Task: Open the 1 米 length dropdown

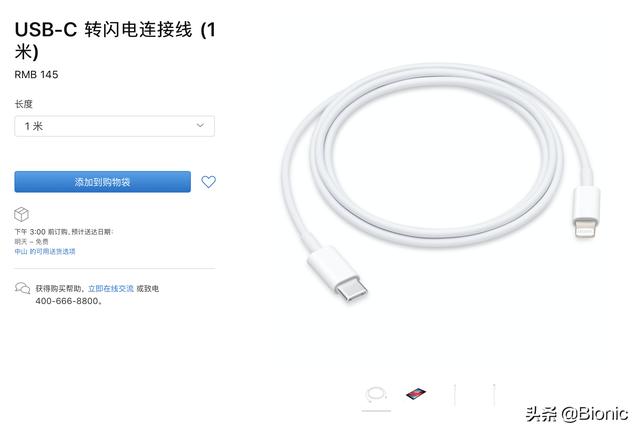Action: (114, 126)
